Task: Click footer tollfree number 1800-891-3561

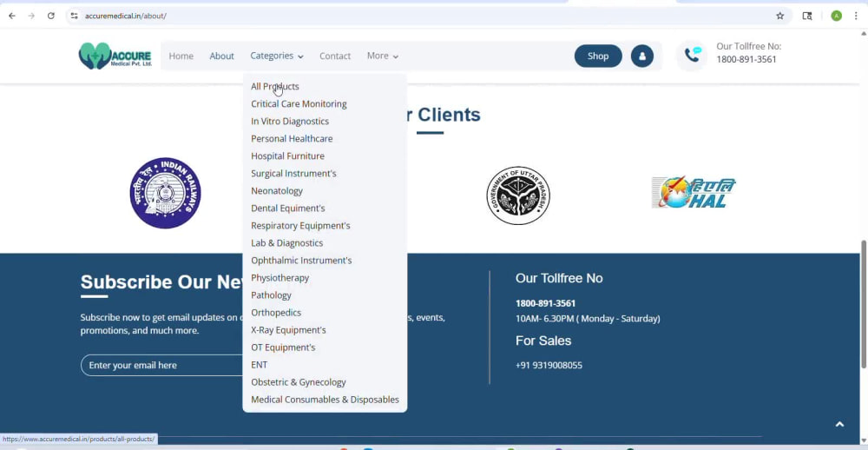Action: [545, 303]
